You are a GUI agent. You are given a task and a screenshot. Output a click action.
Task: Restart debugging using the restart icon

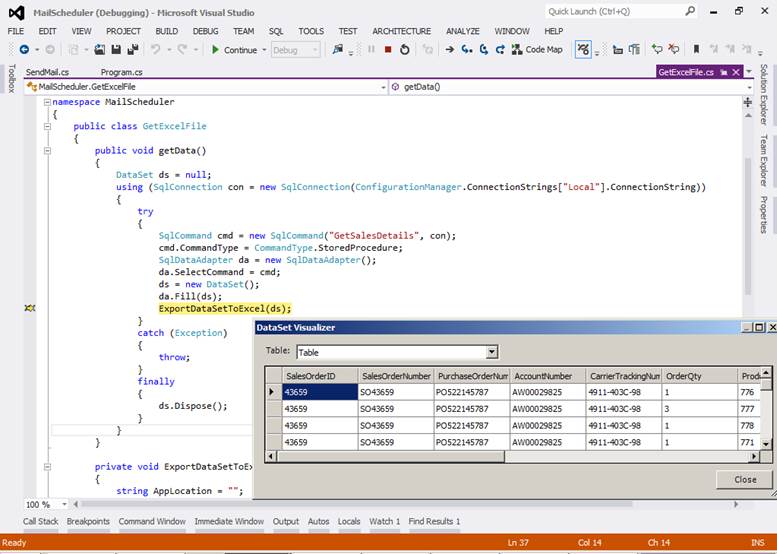pyautogui.click(x=404, y=49)
